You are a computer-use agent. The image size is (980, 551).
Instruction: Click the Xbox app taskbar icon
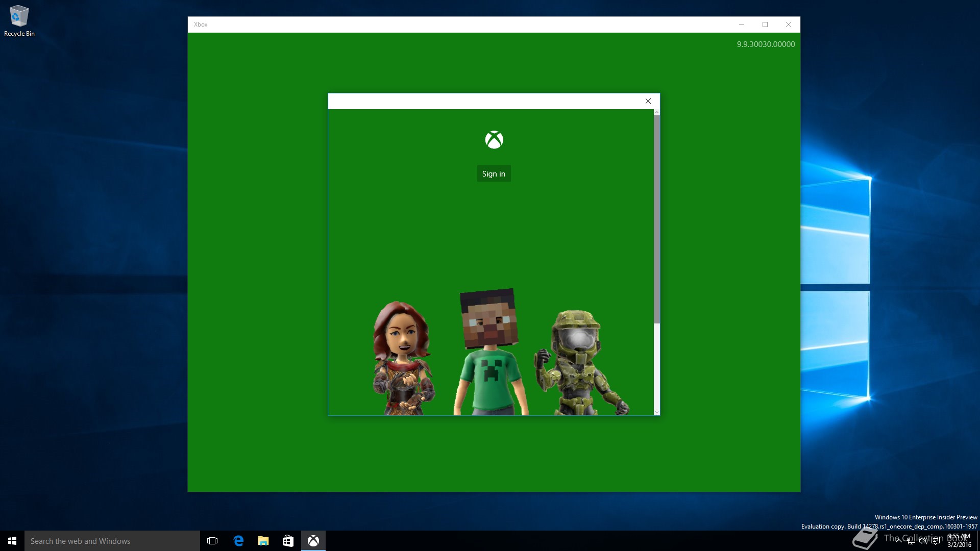pos(313,541)
